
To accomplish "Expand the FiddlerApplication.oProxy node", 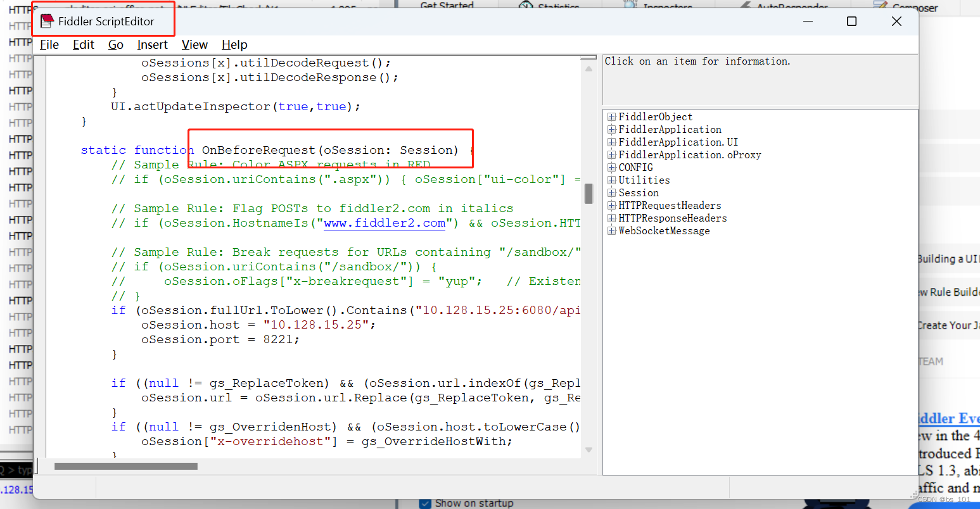I will point(612,155).
